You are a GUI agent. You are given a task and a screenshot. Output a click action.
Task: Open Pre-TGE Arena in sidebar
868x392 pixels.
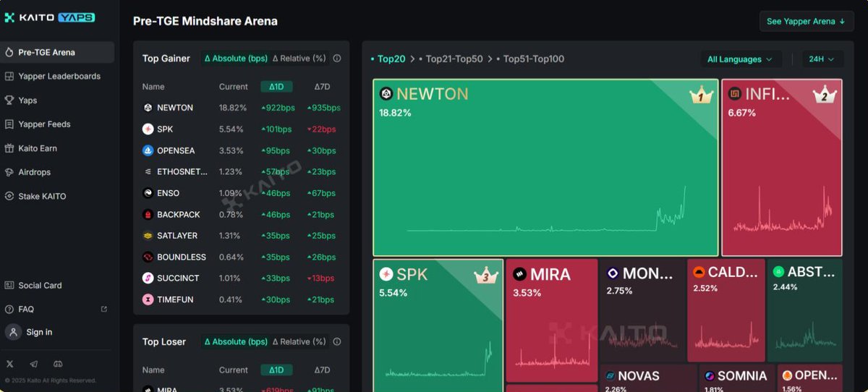(x=57, y=52)
